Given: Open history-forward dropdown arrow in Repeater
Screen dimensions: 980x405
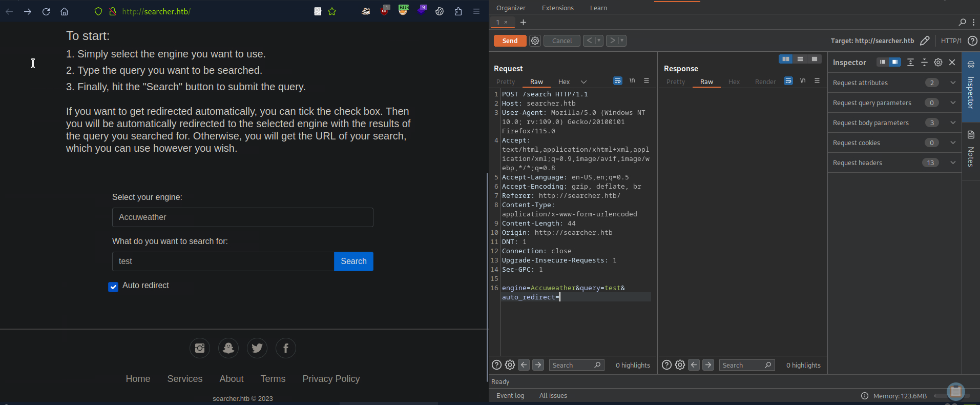Looking at the screenshot, I should point(622,40).
